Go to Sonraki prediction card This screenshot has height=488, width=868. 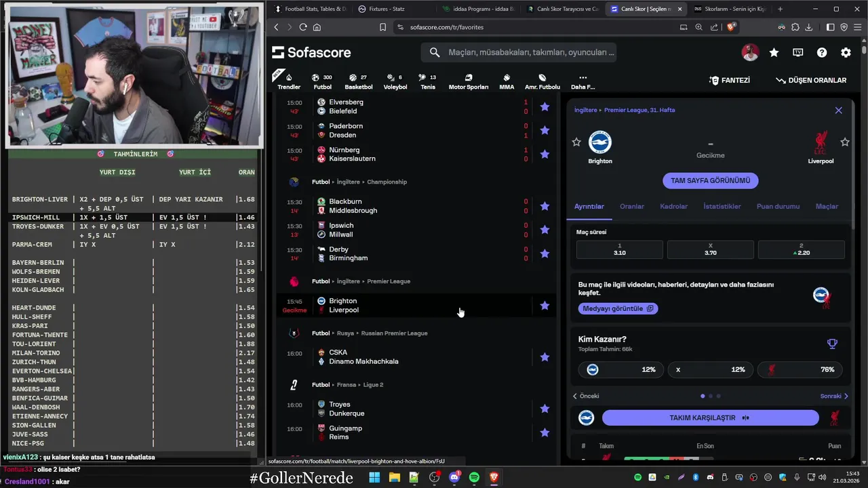click(x=834, y=396)
